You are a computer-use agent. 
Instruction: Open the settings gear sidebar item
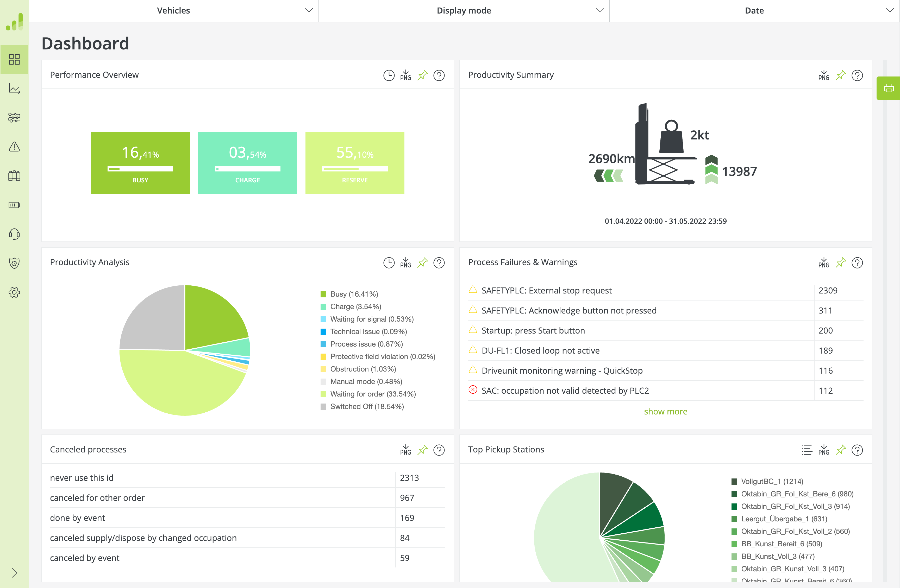14,292
